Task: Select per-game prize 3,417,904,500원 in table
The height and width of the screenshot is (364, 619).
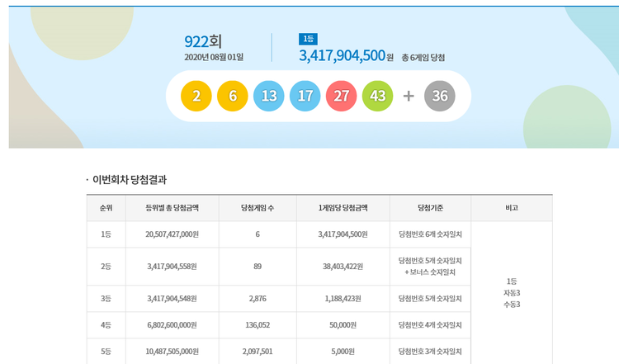Action: tap(343, 234)
